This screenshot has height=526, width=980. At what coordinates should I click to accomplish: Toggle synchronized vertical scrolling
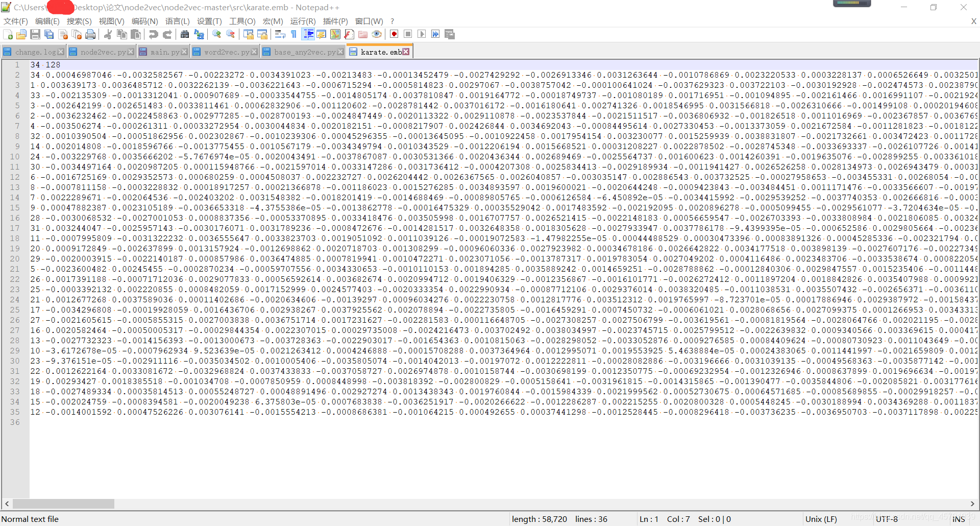coord(249,34)
